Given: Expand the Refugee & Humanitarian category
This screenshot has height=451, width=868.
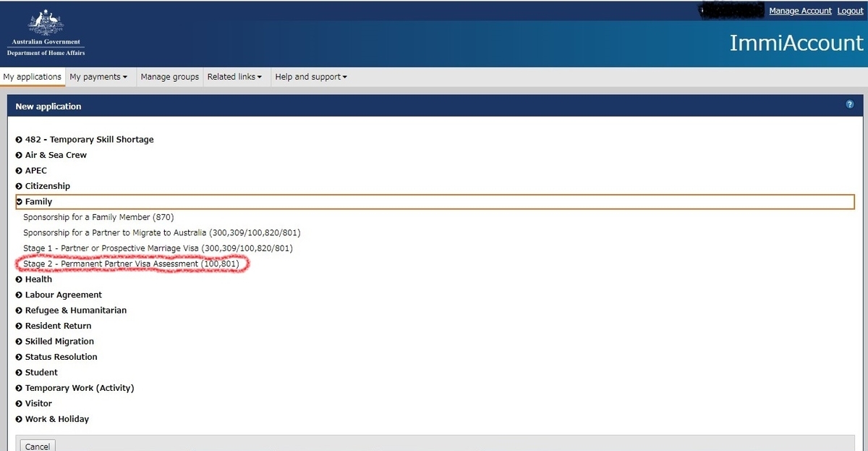Looking at the screenshot, I should coord(71,311).
